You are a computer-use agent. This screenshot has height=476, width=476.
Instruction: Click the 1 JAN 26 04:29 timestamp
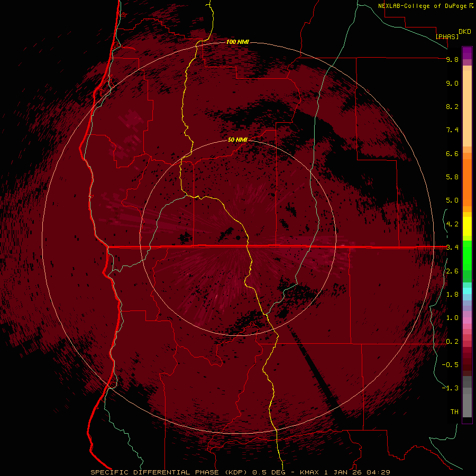click(357, 472)
